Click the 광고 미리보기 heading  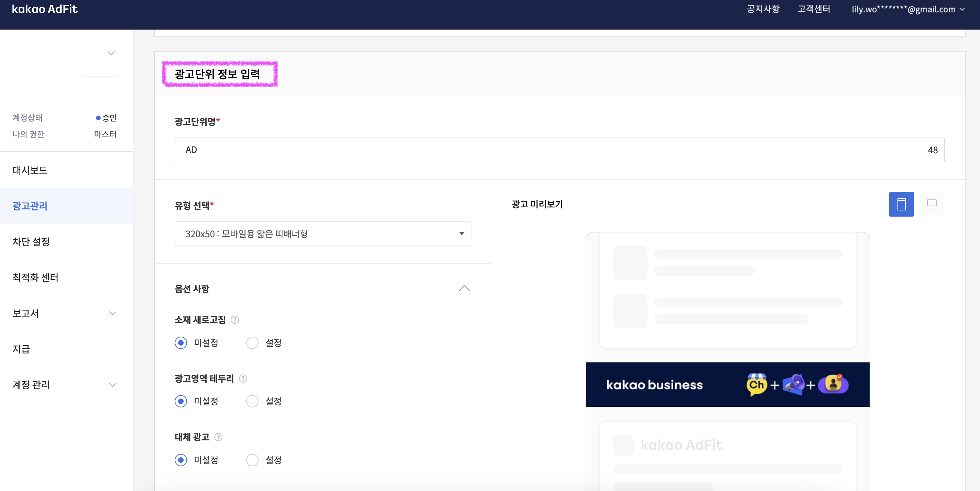click(537, 204)
